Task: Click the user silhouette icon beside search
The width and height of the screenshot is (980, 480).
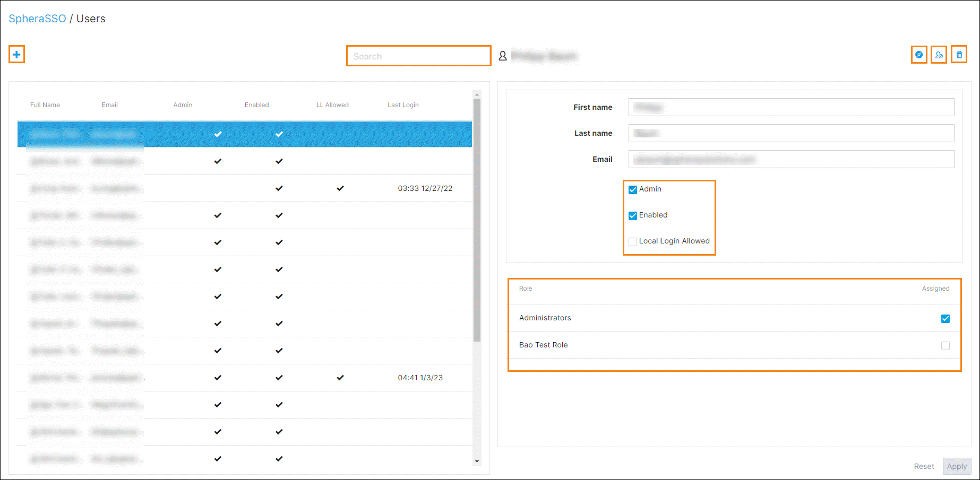Action: (502, 56)
